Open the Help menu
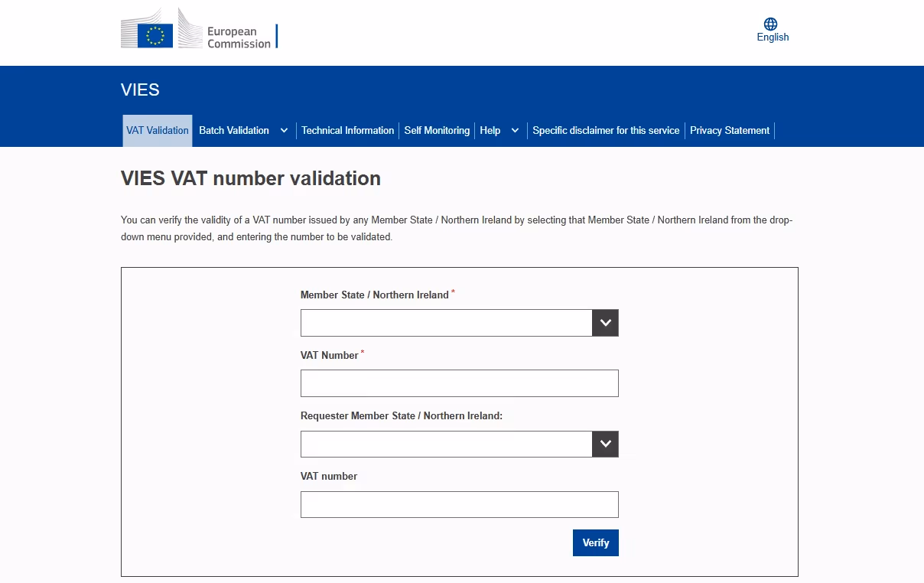The width and height of the screenshot is (924, 583). click(490, 130)
